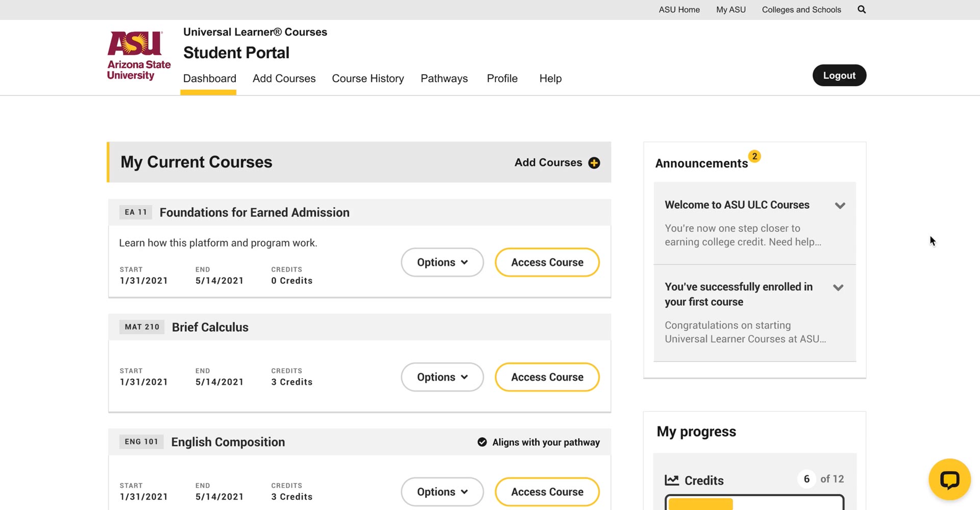The image size is (980, 510).
Task: Click the search magnifier icon
Action: 862,9
